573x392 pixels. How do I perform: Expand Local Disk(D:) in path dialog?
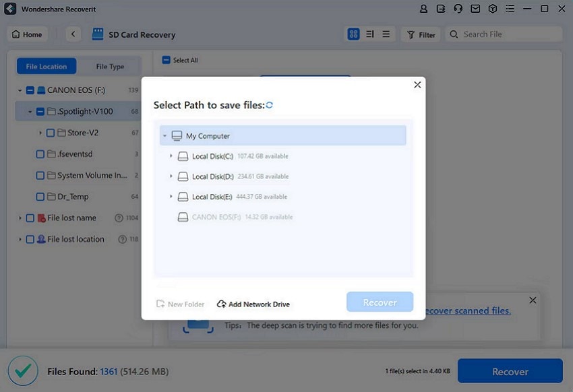point(171,176)
